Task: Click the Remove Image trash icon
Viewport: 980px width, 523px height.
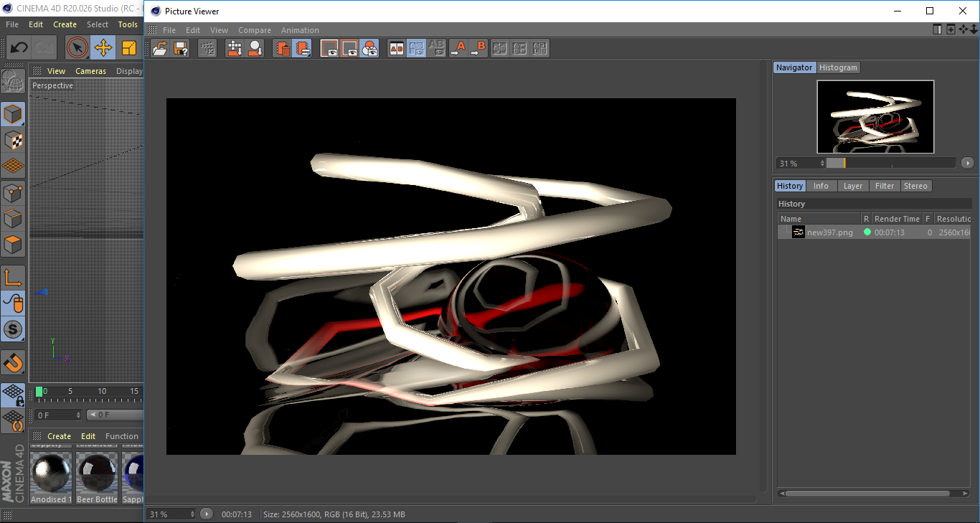Action: tap(283, 49)
